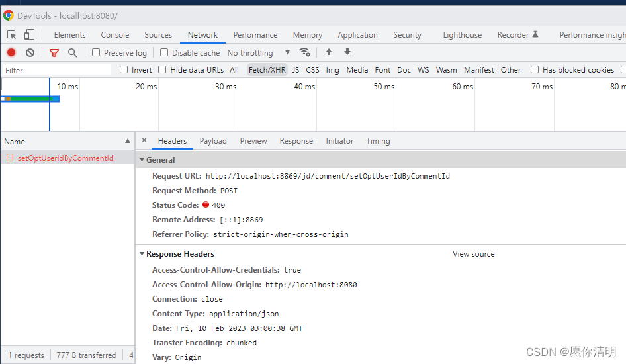This screenshot has height=364, width=626.
Task: Filter requests by Font type
Action: pyautogui.click(x=382, y=70)
